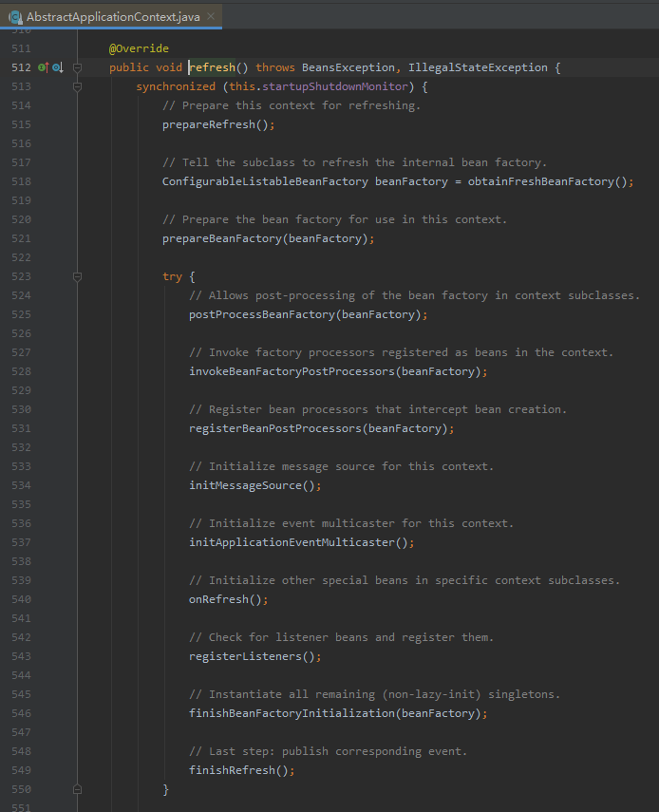Click comment 'Instantiate all remaining (non-lazy-init) singletons.'
This screenshot has width=659, height=812.
(x=375, y=694)
